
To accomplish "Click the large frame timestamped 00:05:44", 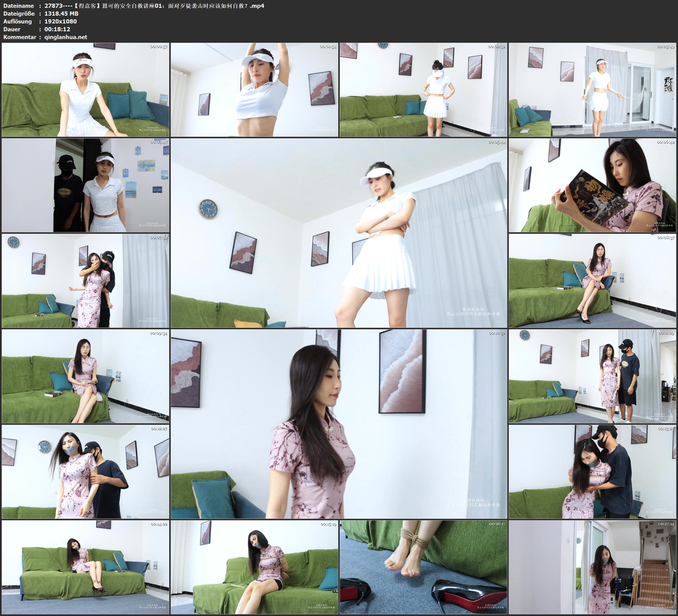I will click(x=339, y=233).
